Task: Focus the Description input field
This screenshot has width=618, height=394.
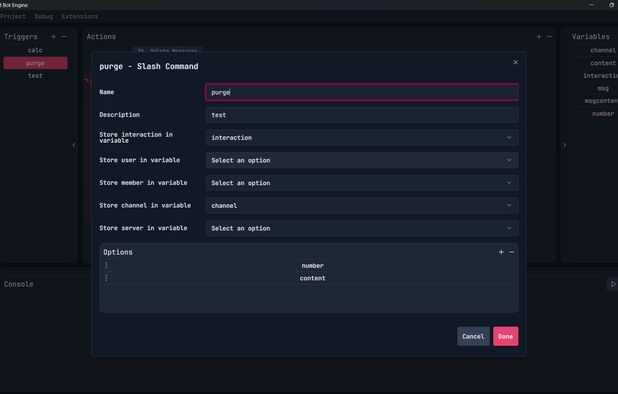Action: (x=362, y=115)
